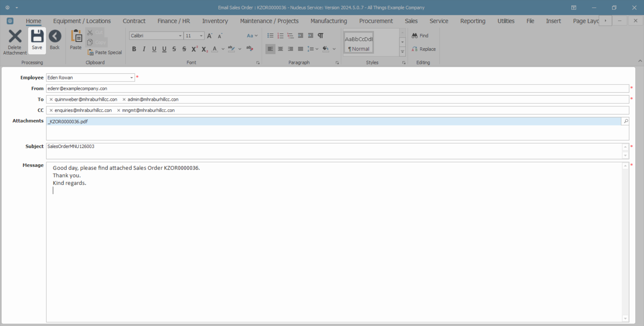This screenshot has width=644, height=326.
Task: Click the Replace button
Action: [424, 49]
